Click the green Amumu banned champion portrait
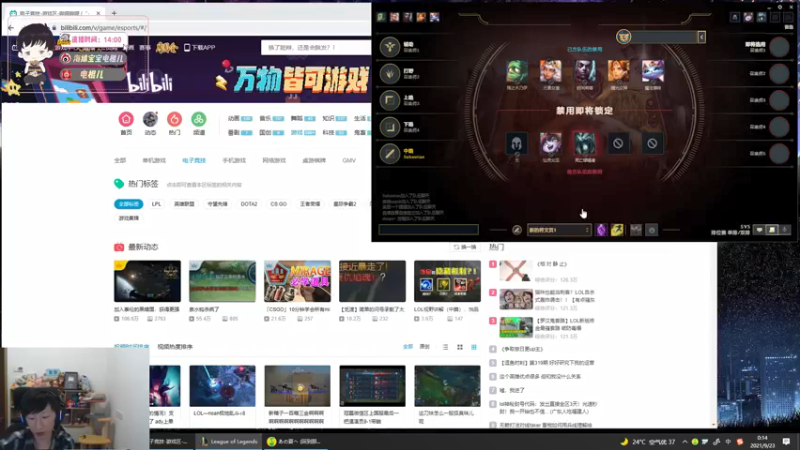 click(x=517, y=71)
